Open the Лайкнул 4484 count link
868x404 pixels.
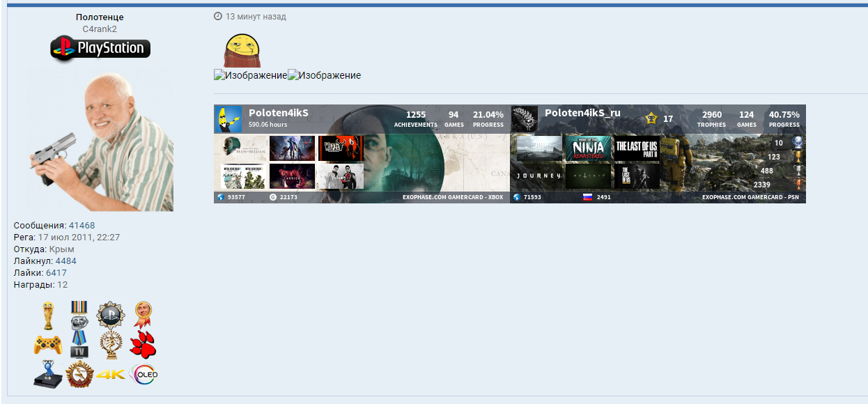pos(65,261)
